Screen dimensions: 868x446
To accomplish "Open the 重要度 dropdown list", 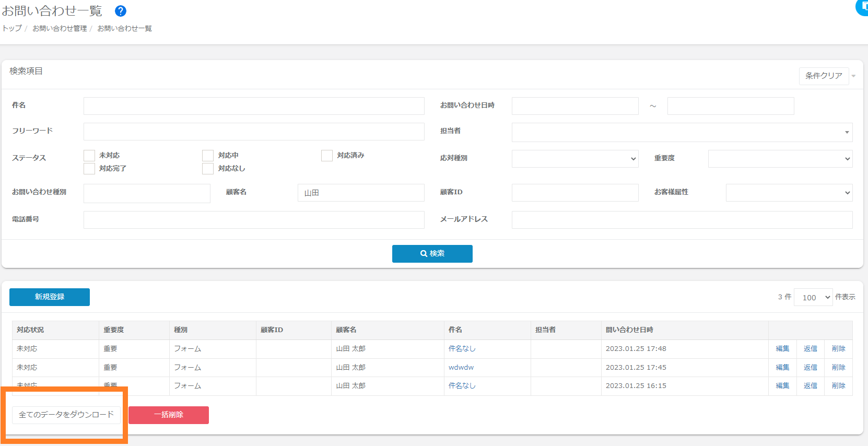I will pos(780,159).
